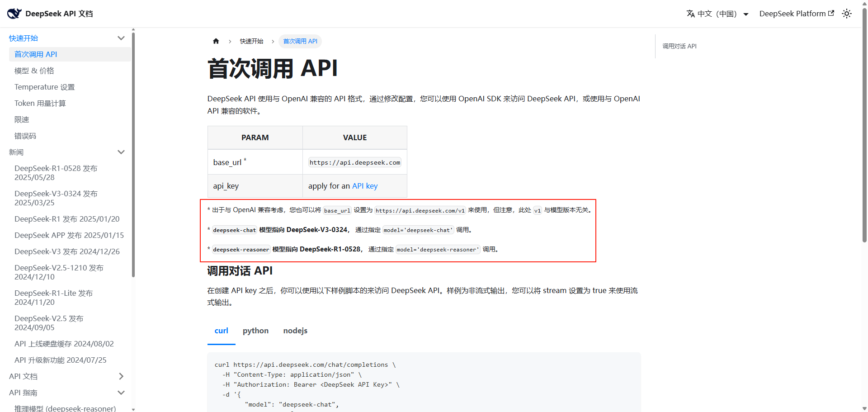The image size is (868, 412).
Task: Open Token 用量计算 page
Action: click(x=40, y=103)
